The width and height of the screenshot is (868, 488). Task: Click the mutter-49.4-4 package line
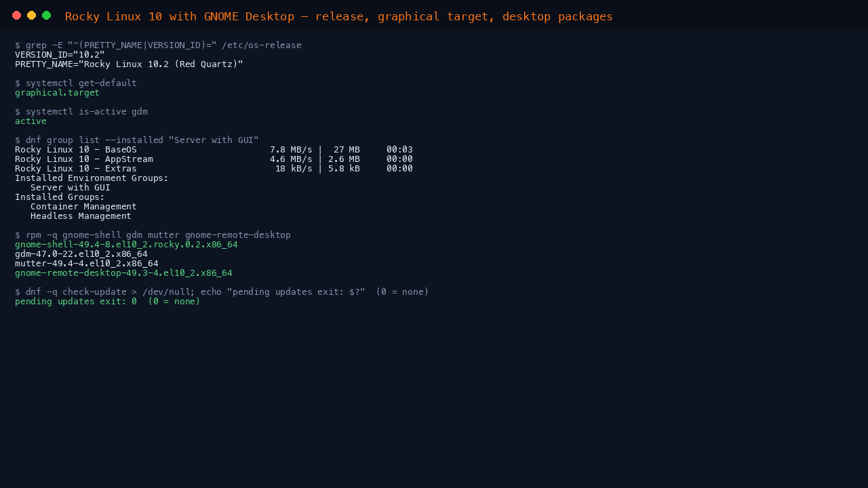point(86,264)
